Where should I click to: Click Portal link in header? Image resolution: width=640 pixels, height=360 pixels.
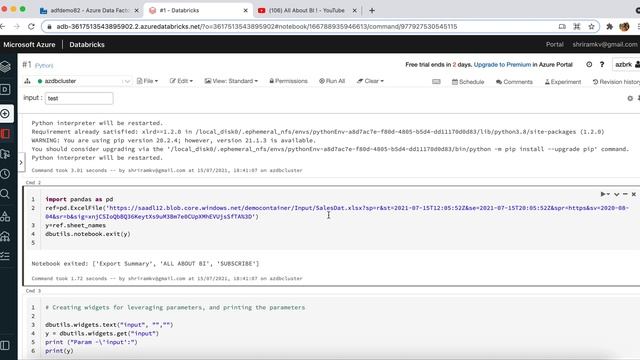(x=555, y=44)
